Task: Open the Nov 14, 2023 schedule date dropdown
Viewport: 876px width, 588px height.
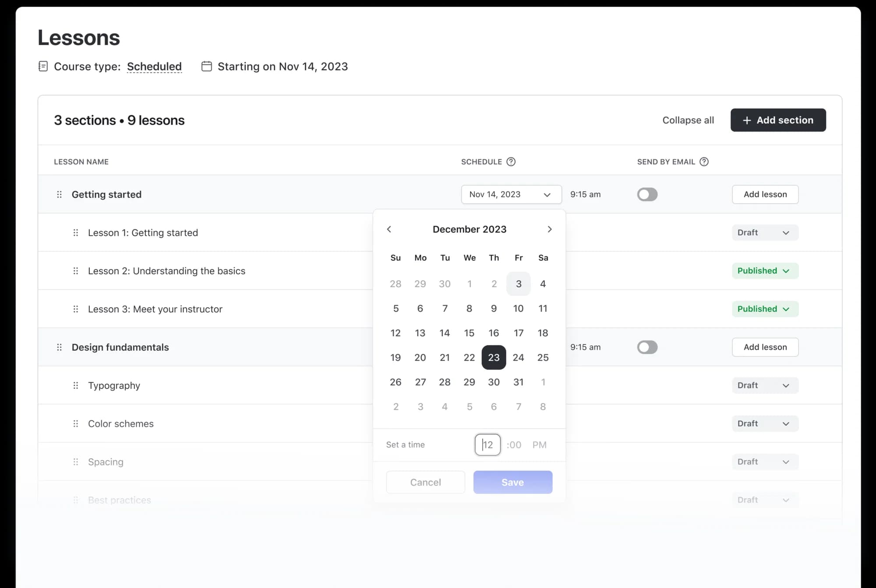Action: [511, 194]
